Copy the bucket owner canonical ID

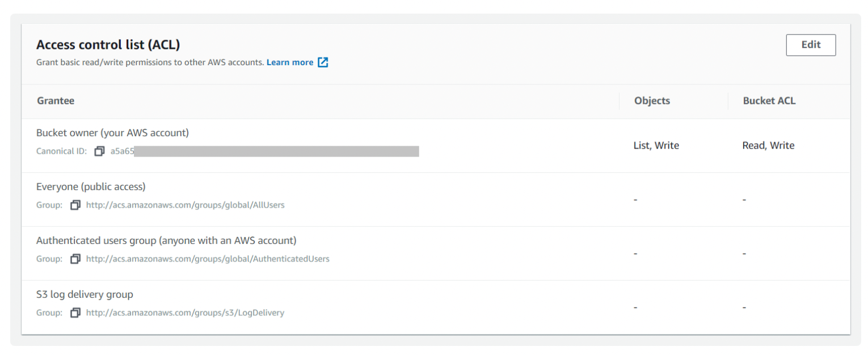coord(100,151)
